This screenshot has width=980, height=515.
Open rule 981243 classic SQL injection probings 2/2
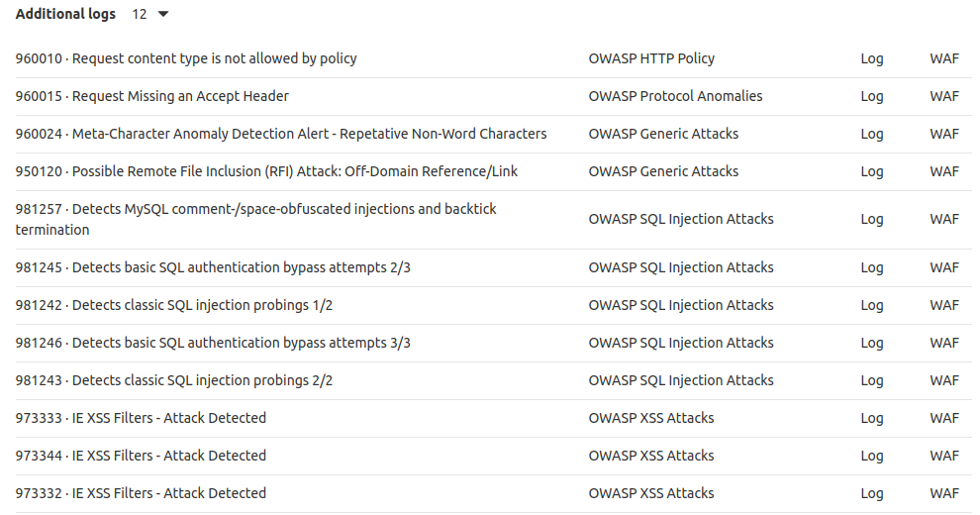click(x=173, y=380)
